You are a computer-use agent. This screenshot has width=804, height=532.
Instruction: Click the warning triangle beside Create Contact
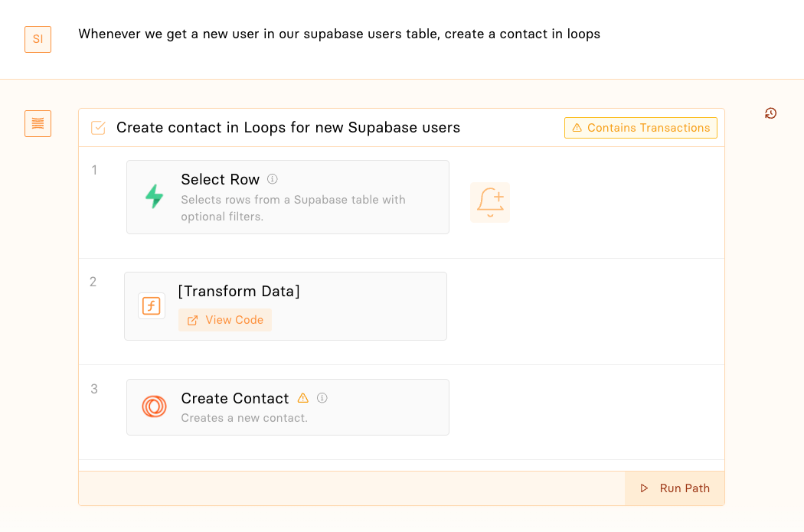(x=303, y=398)
